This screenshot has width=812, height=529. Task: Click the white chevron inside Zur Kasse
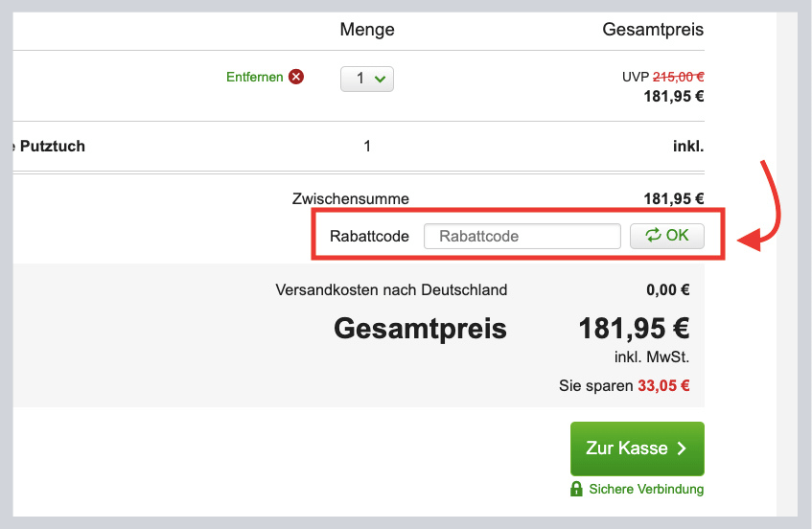(681, 448)
